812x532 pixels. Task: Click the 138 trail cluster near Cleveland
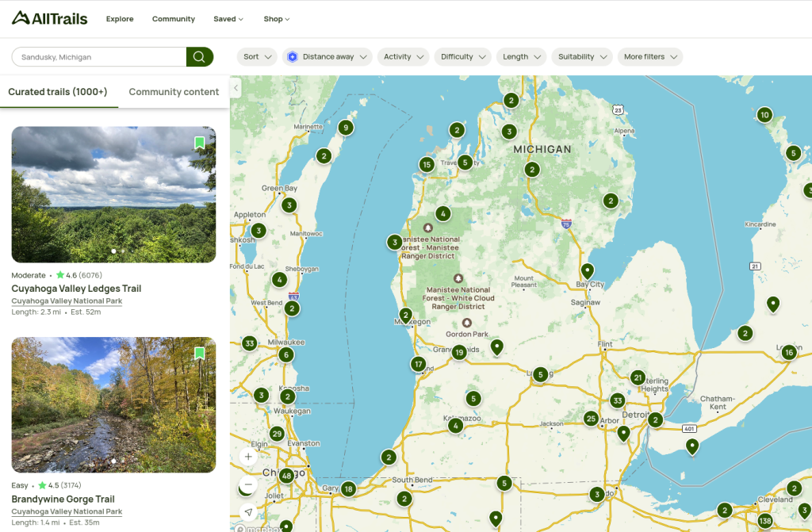[764, 521]
